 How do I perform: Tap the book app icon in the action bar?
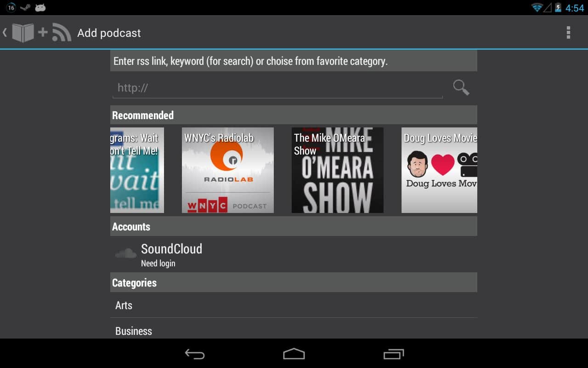click(x=23, y=33)
